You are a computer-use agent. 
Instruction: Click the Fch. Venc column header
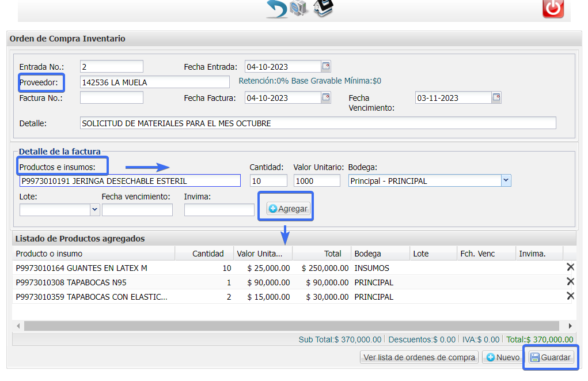[x=487, y=254]
